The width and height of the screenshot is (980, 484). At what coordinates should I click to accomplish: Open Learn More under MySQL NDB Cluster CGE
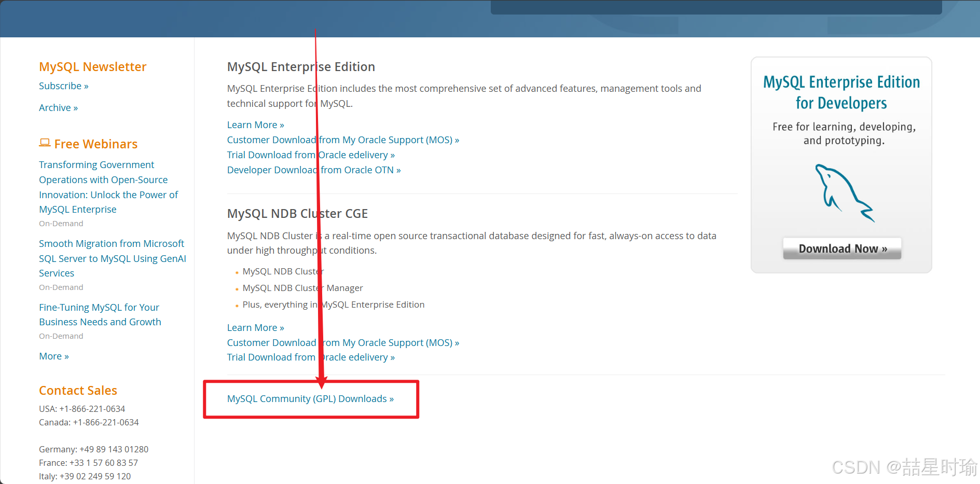pos(256,328)
